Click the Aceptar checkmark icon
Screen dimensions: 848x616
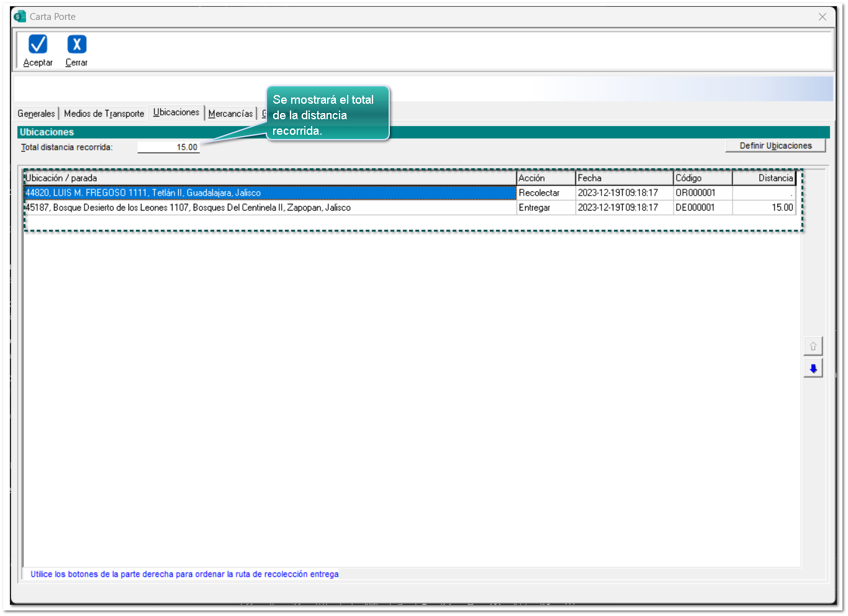[38, 45]
